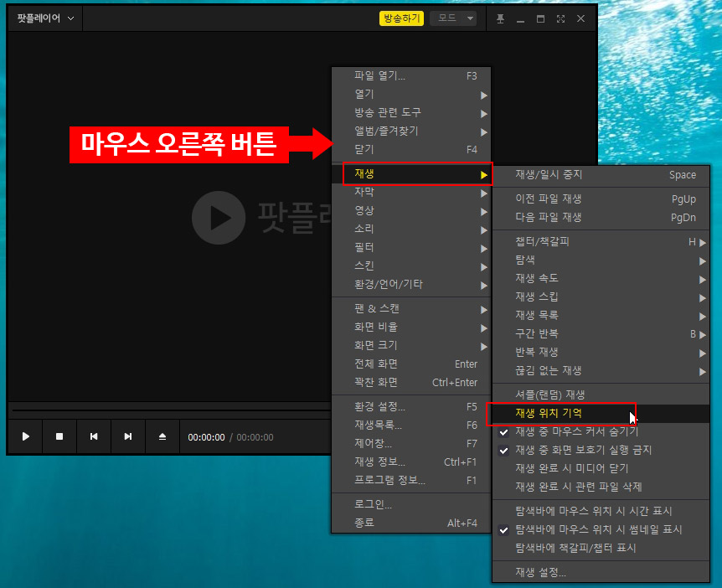The height and width of the screenshot is (588, 722).
Task: Click the eject/open file icon
Action: 162,436
